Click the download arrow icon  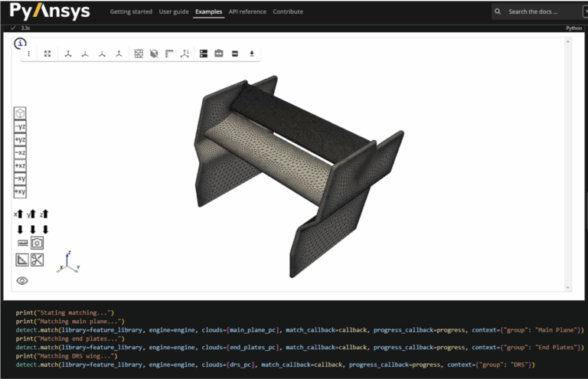coord(252,54)
